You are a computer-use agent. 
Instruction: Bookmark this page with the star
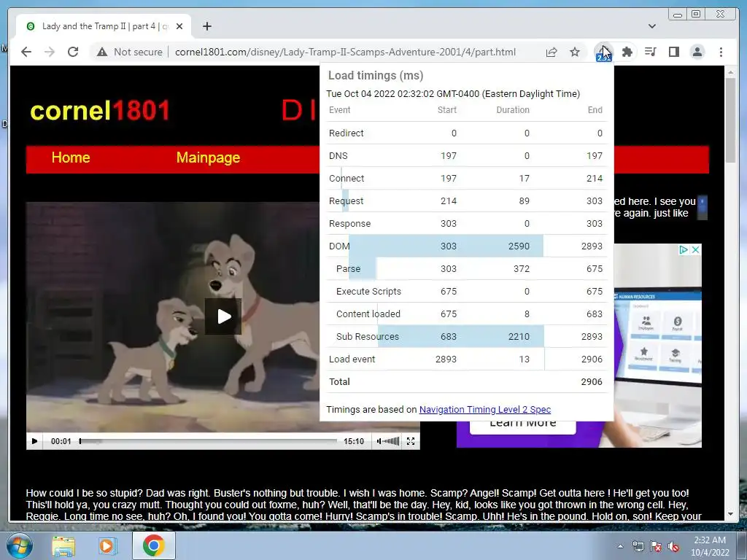pos(575,52)
